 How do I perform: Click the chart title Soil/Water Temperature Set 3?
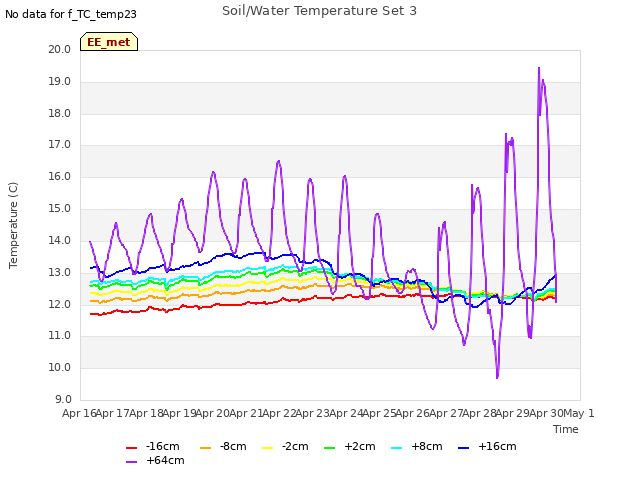(x=319, y=11)
